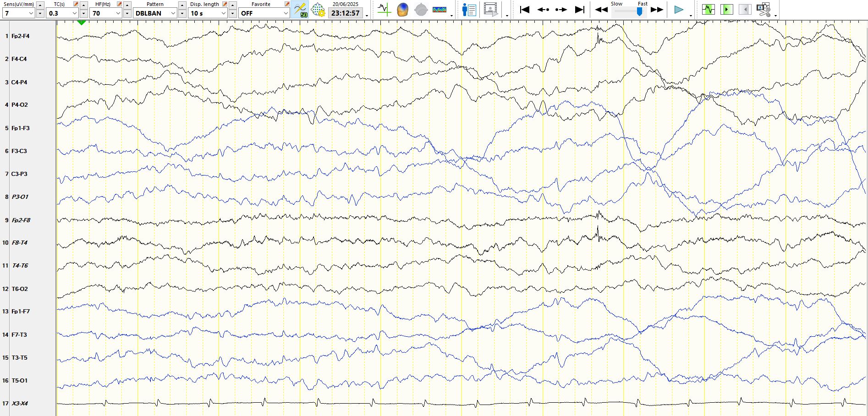The image size is (868, 416).
Task: Open the Disp. length dropdown
Action: point(208,13)
